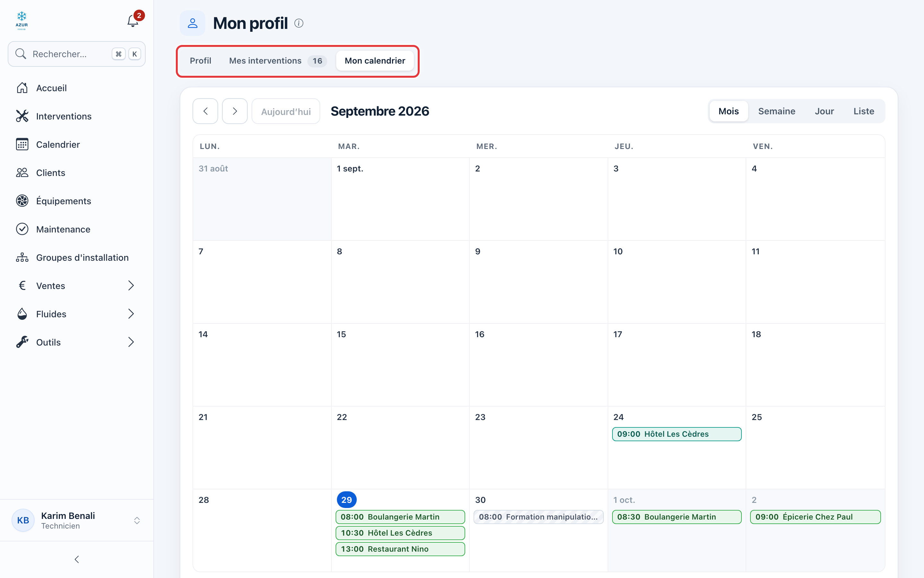Select the Mois calendar view
924x578 pixels.
[x=729, y=111]
